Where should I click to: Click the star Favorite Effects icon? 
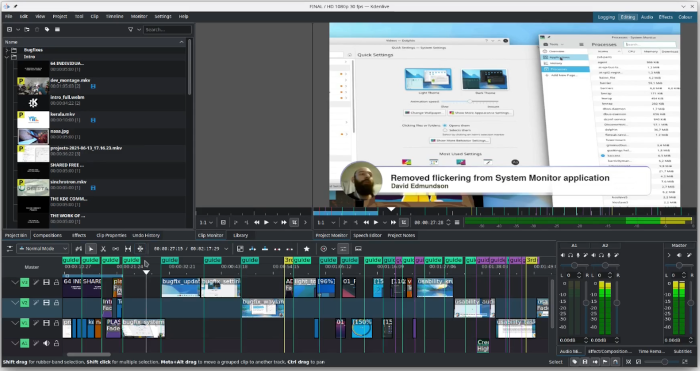tap(307, 249)
